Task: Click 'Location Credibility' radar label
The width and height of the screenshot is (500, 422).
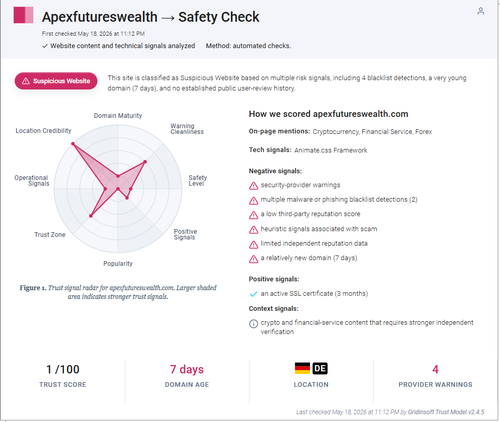Action: 43,131
